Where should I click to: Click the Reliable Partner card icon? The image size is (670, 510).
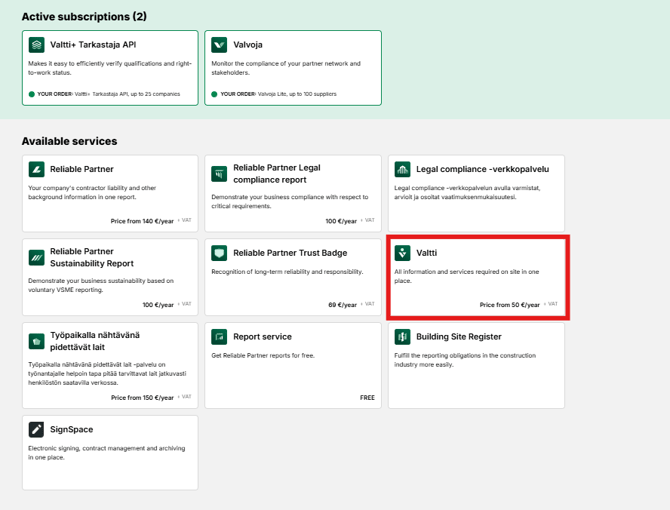[x=36, y=169]
